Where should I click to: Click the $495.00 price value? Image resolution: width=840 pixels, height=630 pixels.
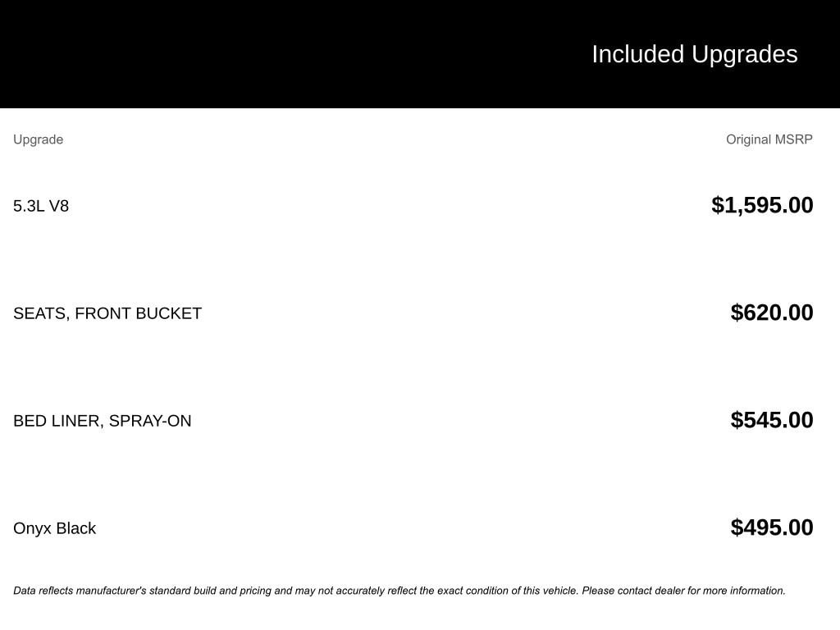[772, 527]
